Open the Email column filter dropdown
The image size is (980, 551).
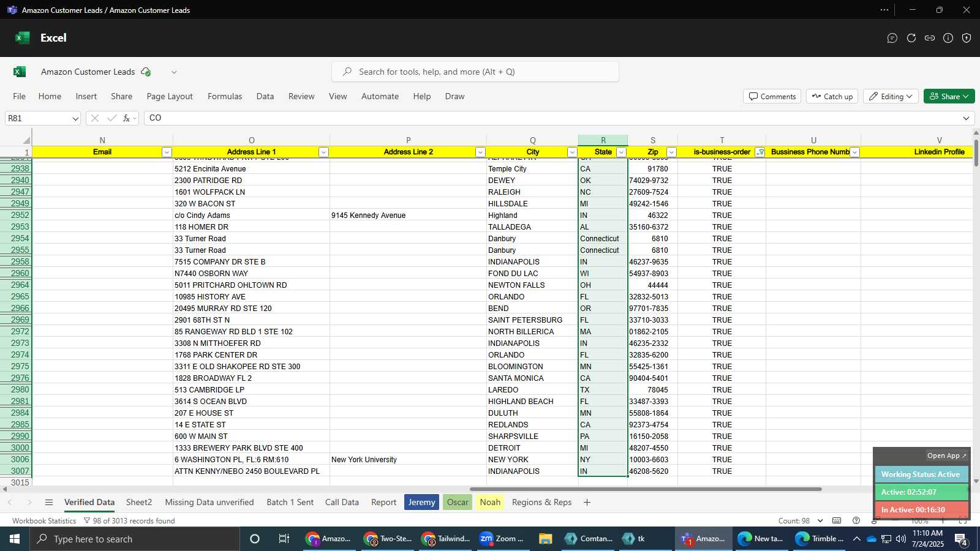tap(167, 152)
